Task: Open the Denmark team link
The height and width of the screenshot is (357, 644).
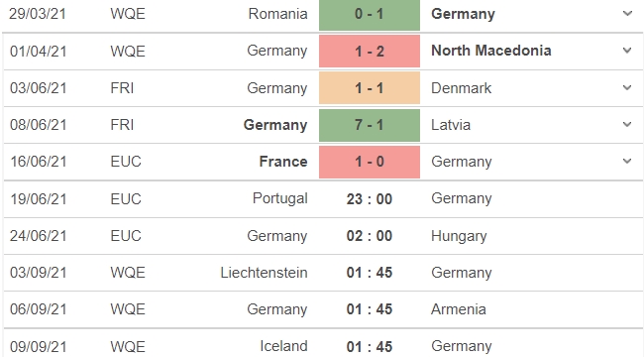Action: click(462, 88)
